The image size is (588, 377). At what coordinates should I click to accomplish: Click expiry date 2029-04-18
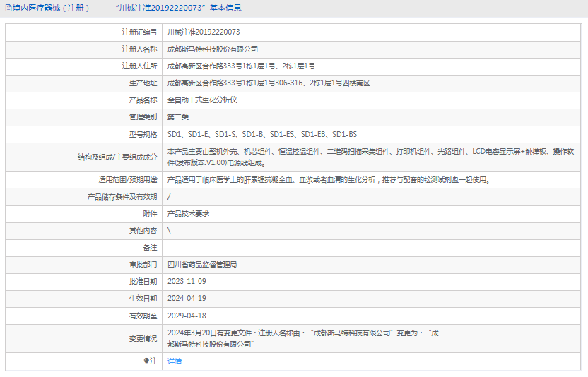187,316
